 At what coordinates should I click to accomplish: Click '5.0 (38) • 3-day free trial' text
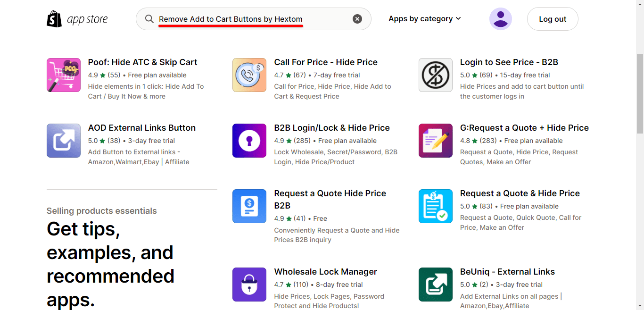132,141
